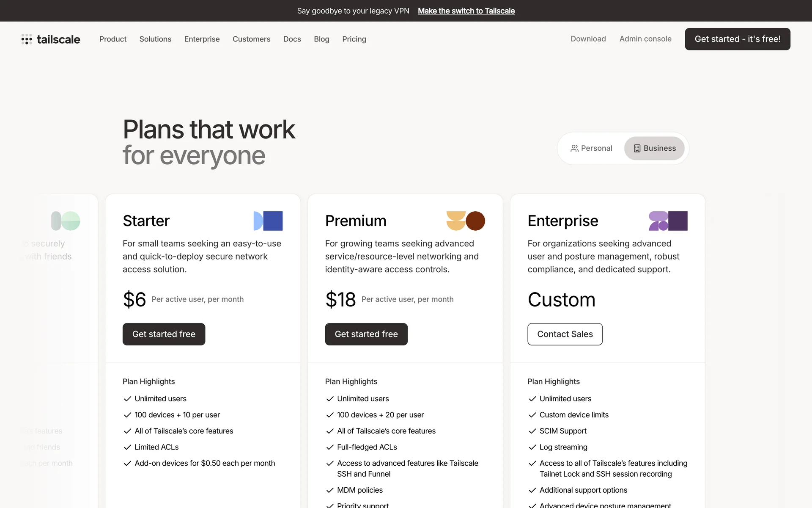This screenshot has width=812, height=508.
Task: Click the faded green Personal plan icon
Action: click(66, 221)
